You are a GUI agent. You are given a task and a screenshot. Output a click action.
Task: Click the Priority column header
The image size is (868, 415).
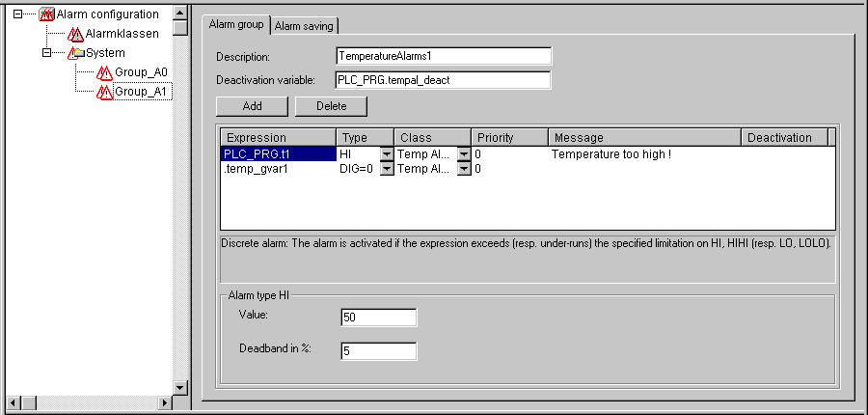coord(510,138)
